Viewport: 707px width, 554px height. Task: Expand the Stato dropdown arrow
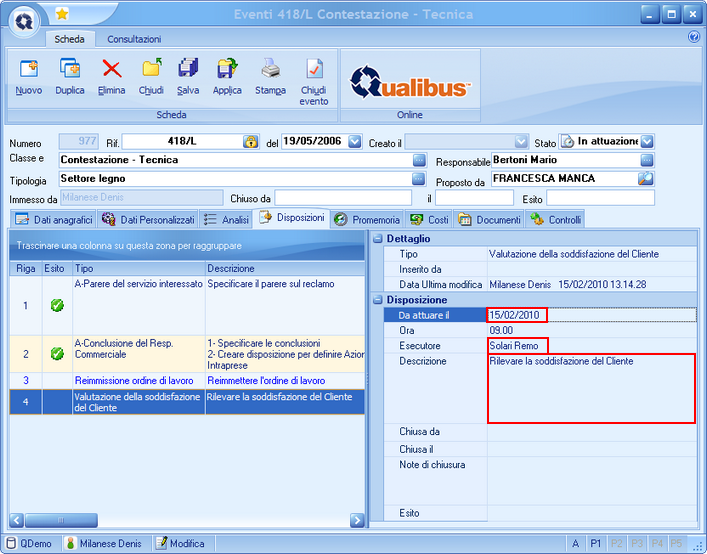pyautogui.click(x=647, y=142)
